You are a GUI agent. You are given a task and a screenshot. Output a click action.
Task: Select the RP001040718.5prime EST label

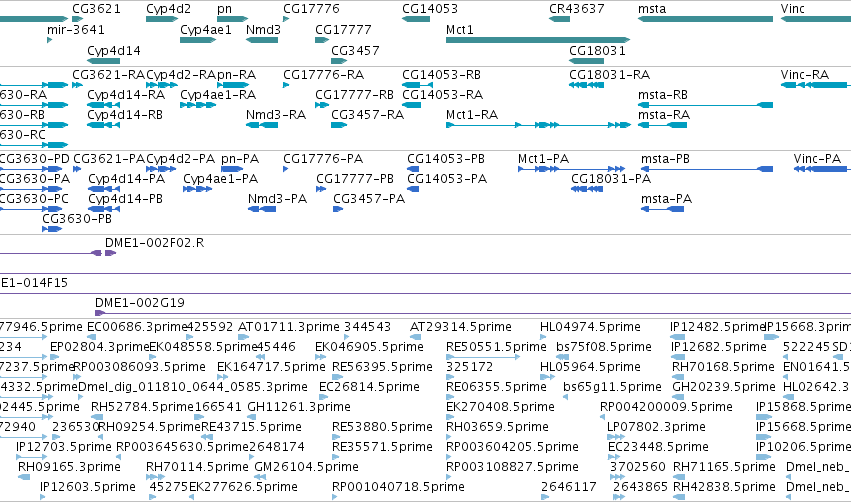tap(398, 486)
